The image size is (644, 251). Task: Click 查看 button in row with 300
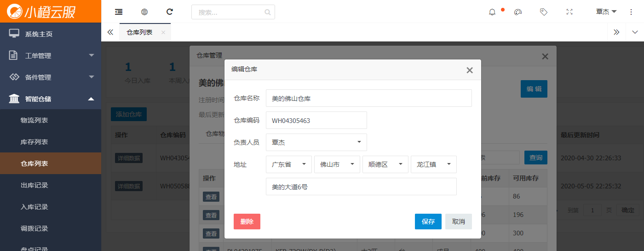211,233
